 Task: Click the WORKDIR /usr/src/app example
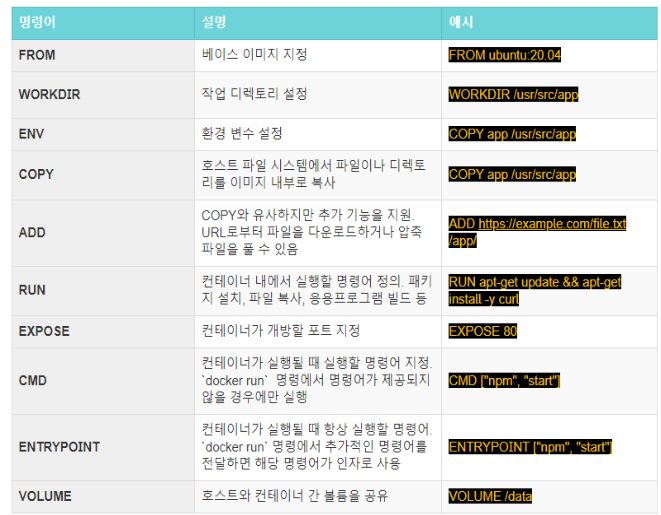coord(513,94)
